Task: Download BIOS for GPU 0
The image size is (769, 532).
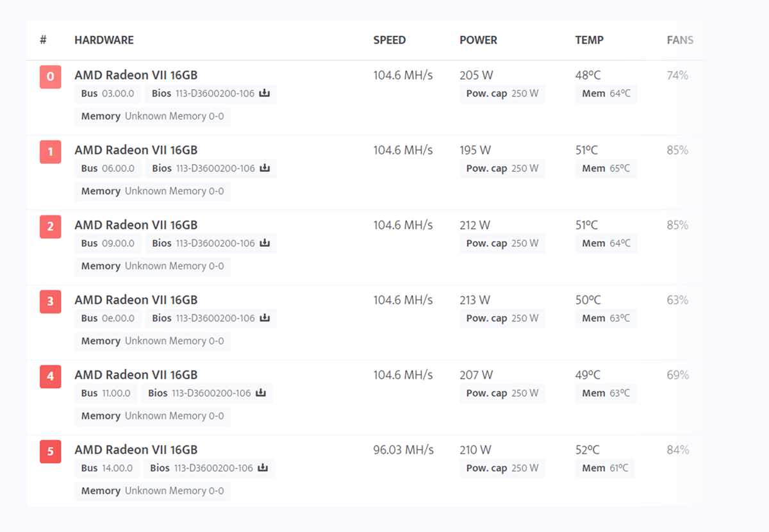Action: click(x=265, y=94)
